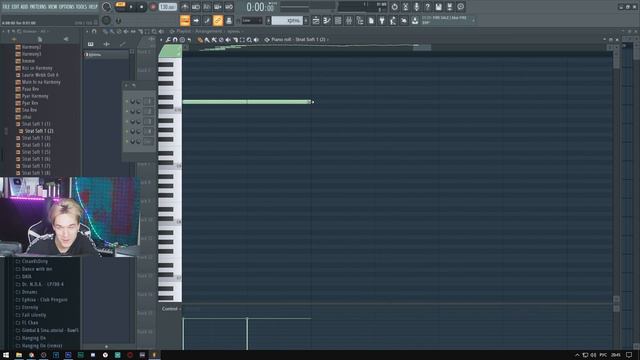Open the Playlist view icon
The width and height of the screenshot is (640, 360).
(x=316, y=20)
